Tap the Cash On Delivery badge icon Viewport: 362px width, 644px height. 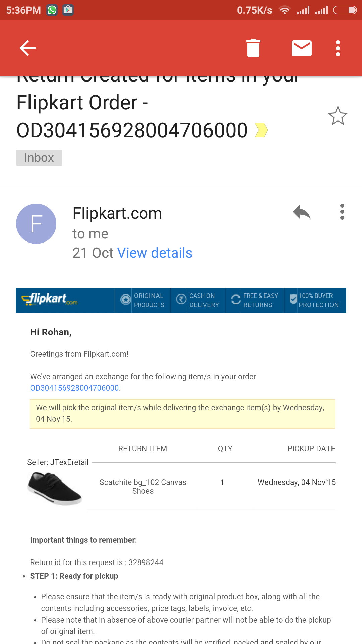point(180,300)
